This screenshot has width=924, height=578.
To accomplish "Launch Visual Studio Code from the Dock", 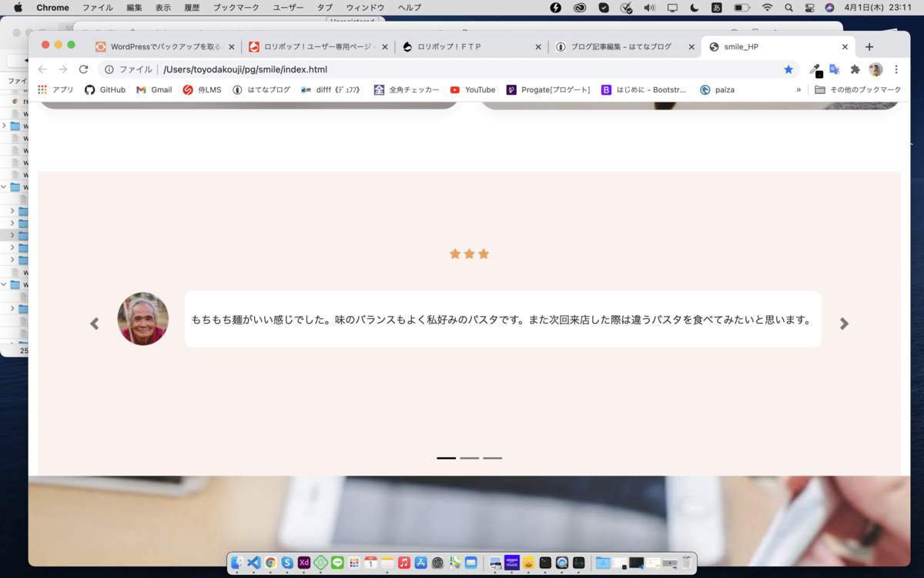I will point(254,563).
